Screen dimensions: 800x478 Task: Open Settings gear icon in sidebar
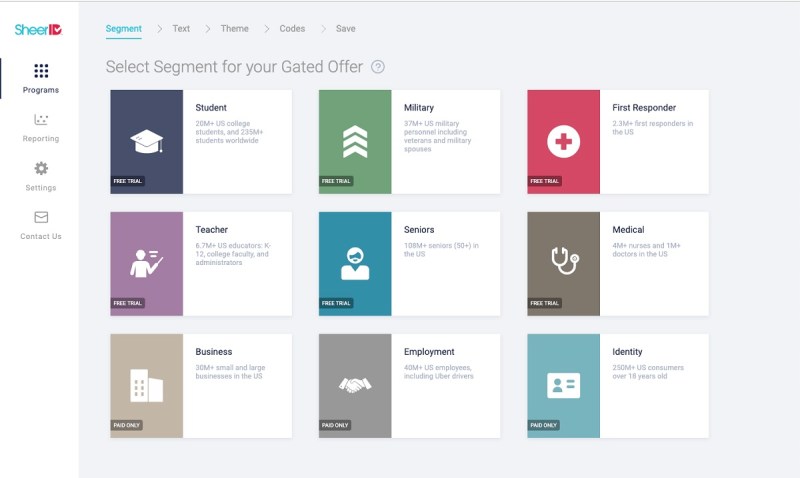41,168
